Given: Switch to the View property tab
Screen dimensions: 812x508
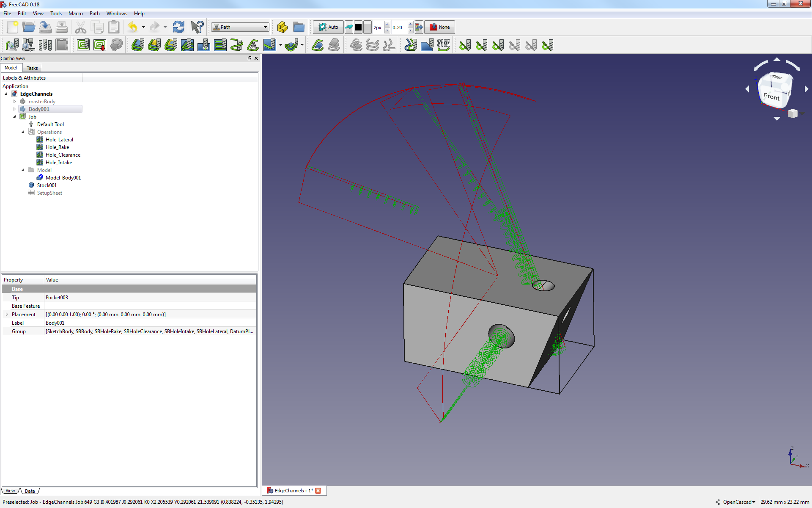Looking at the screenshot, I should click(10, 491).
